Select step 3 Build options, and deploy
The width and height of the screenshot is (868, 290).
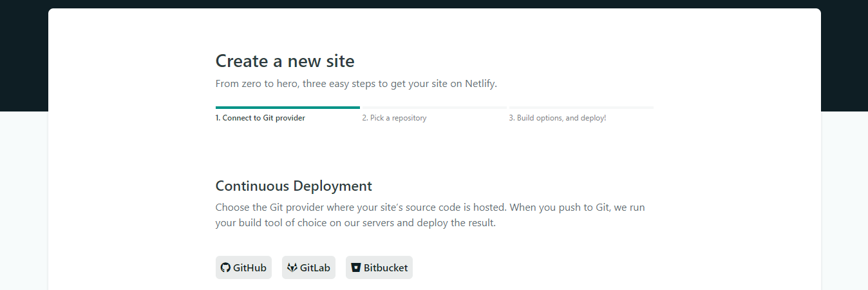click(x=558, y=118)
